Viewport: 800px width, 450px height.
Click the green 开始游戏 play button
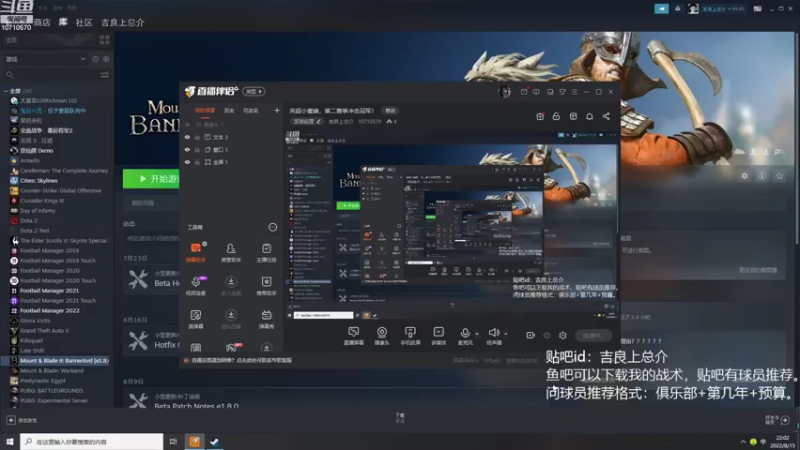tap(152, 179)
